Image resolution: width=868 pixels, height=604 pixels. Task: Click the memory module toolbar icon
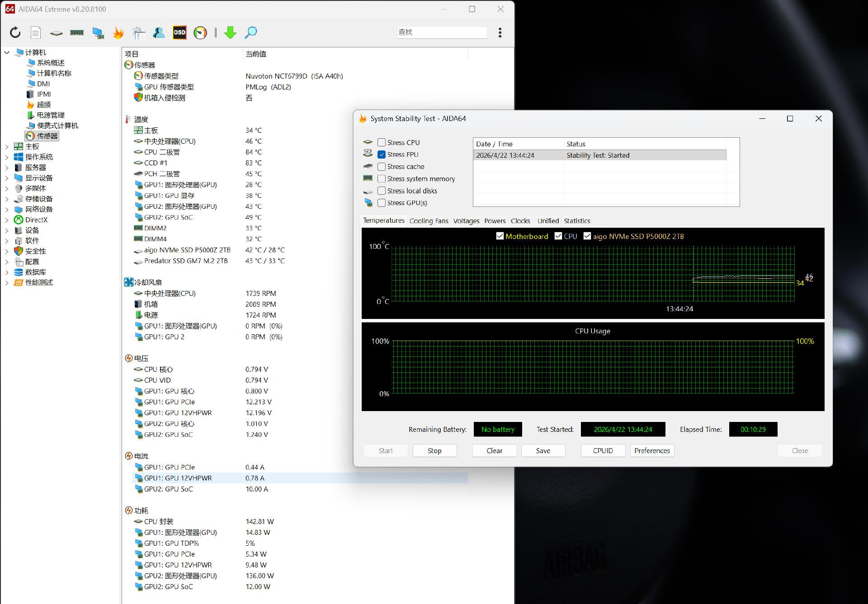tap(76, 32)
